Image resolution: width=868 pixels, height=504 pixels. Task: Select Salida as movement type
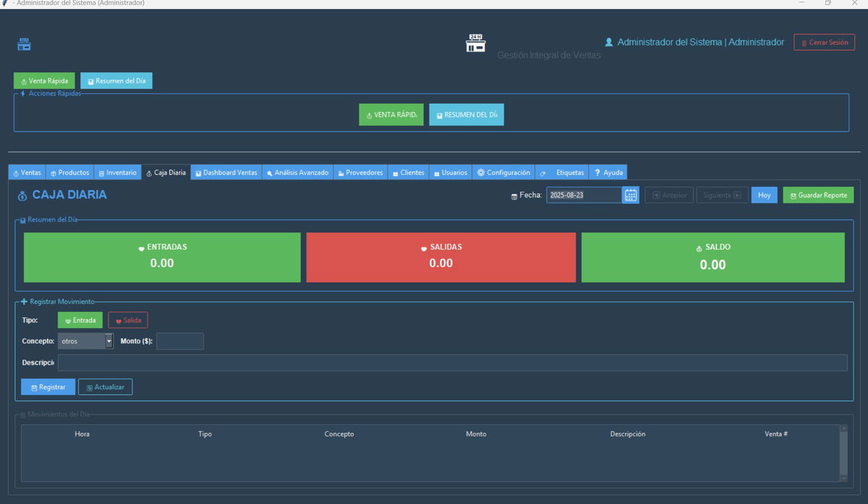click(x=128, y=320)
